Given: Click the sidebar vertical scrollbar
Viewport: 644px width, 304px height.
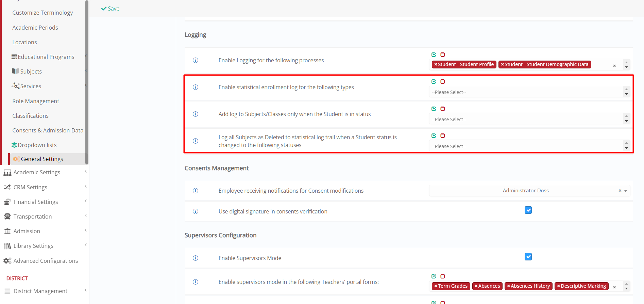Looking at the screenshot, I should [87, 82].
